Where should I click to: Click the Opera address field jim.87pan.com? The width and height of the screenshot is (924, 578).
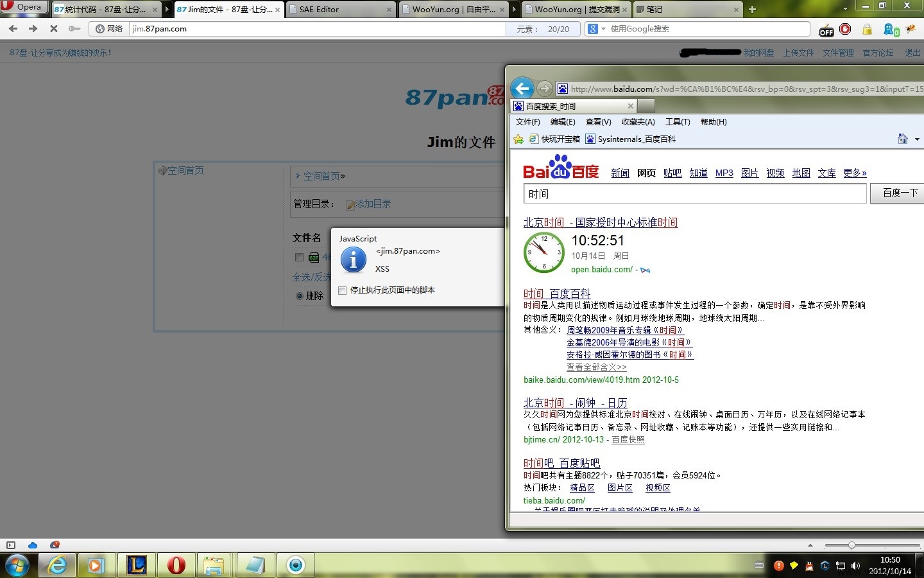click(318, 29)
